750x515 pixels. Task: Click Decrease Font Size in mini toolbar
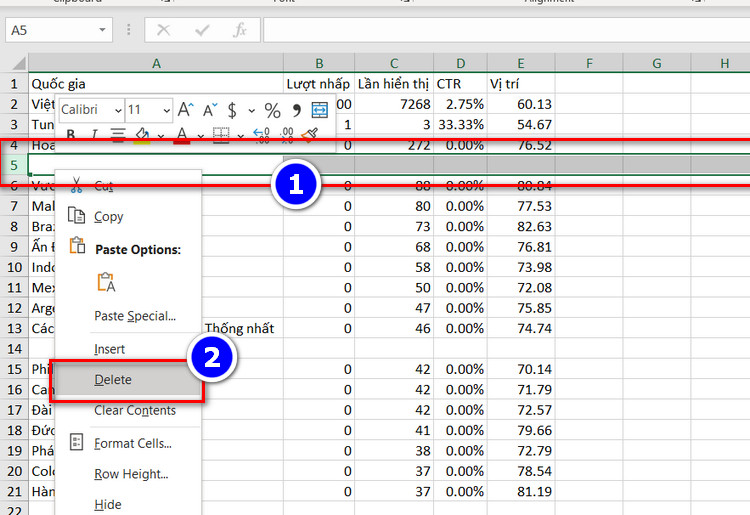[x=210, y=110]
